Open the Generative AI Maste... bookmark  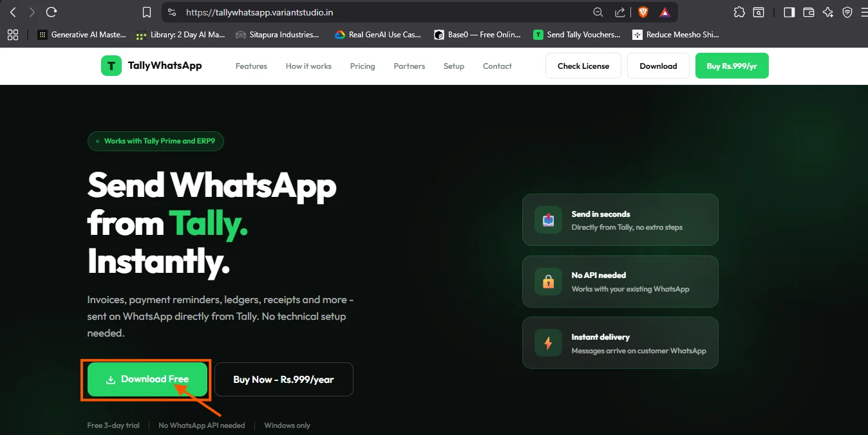[82, 35]
